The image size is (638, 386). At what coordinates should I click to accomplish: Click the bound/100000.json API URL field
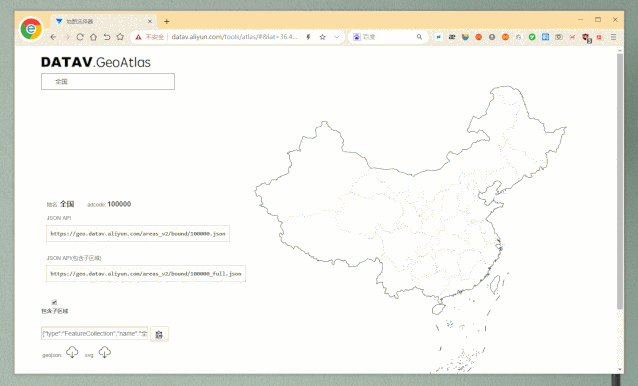click(138, 233)
